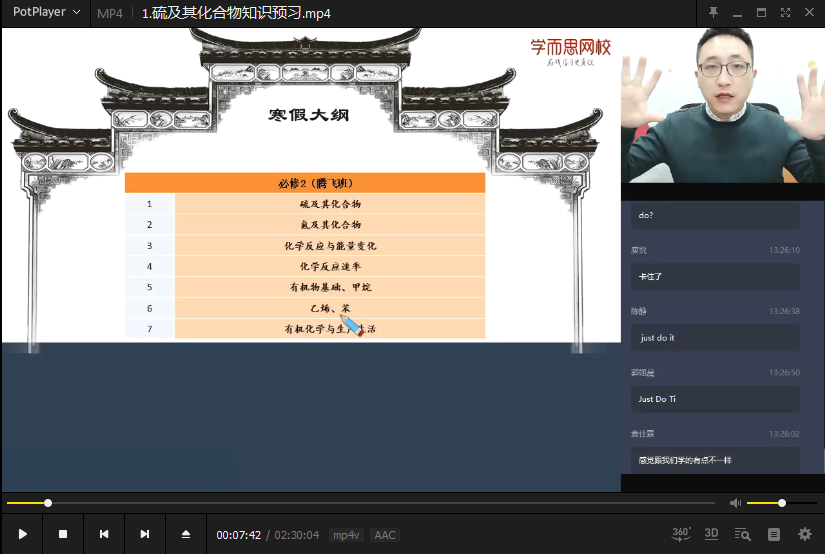Click the elapsed time 00:07:42 display
The width and height of the screenshot is (825, 554).
[238, 535]
